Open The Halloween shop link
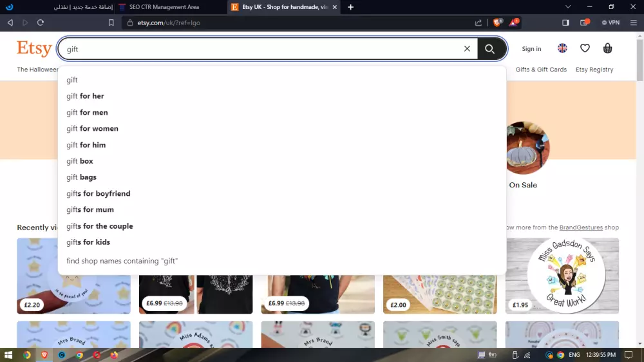This screenshot has height=362, width=644. point(37,70)
